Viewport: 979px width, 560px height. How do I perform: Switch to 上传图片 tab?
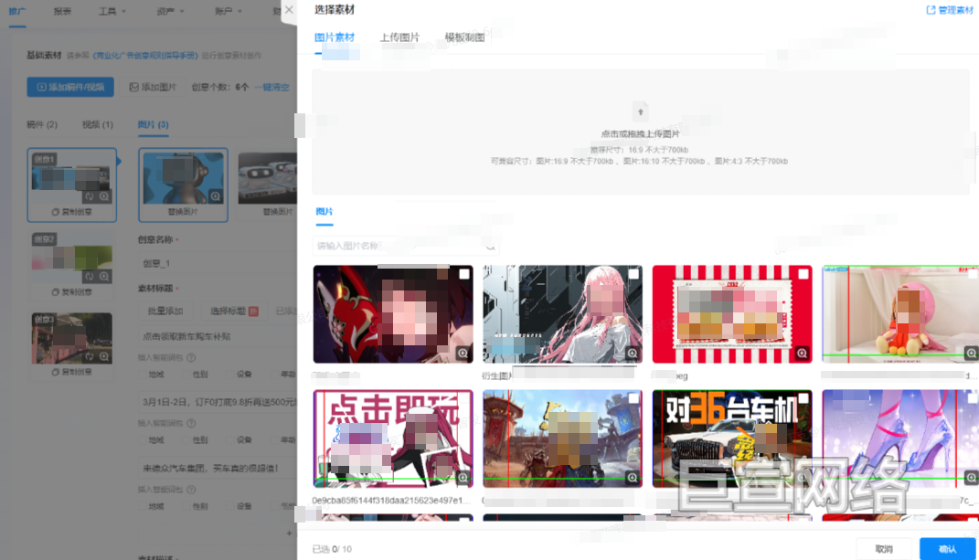coord(399,37)
